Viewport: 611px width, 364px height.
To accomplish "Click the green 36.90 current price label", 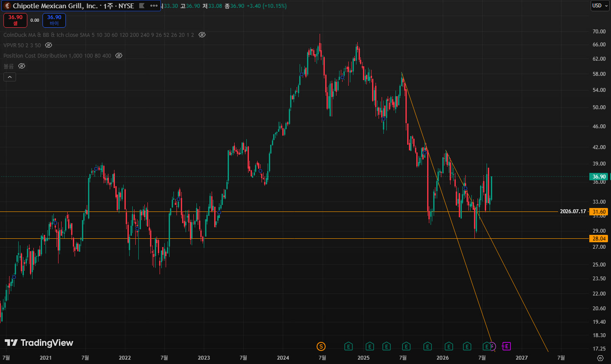I will click(599, 177).
